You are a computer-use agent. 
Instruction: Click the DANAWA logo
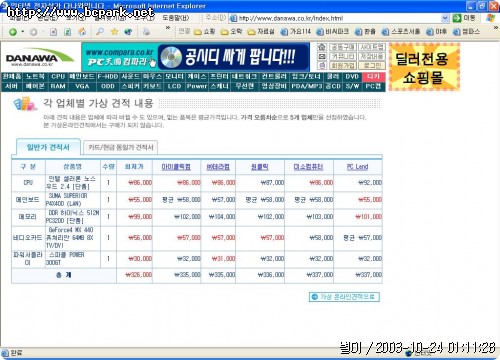(x=40, y=57)
